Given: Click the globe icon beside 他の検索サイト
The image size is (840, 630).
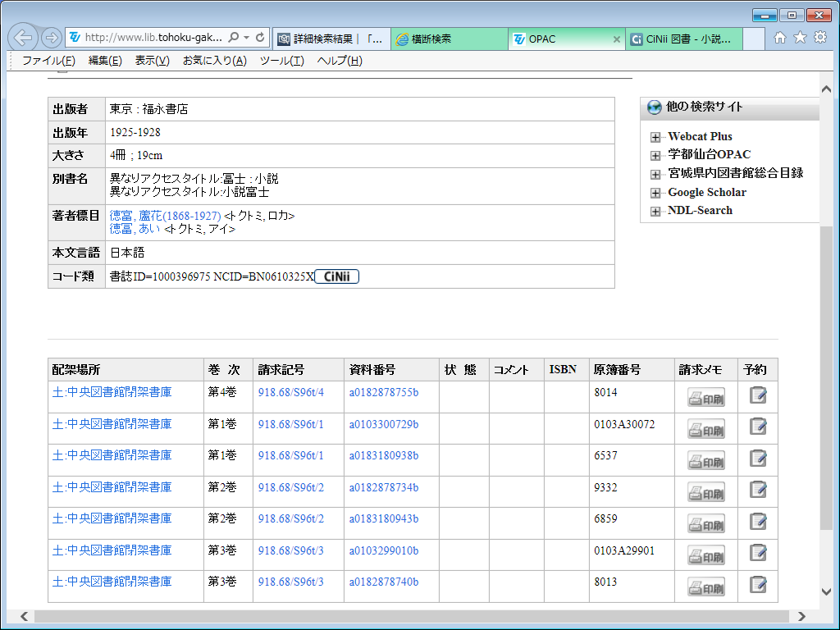Looking at the screenshot, I should click(x=654, y=107).
